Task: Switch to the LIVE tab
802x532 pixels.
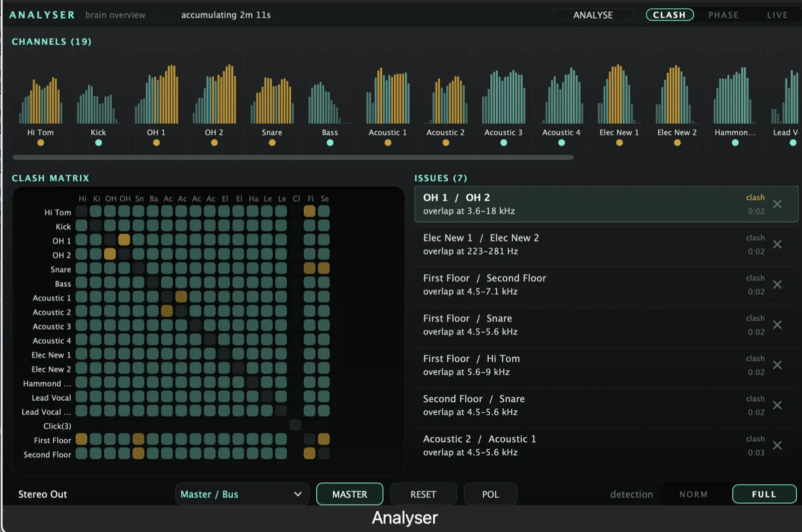Action: [777, 15]
